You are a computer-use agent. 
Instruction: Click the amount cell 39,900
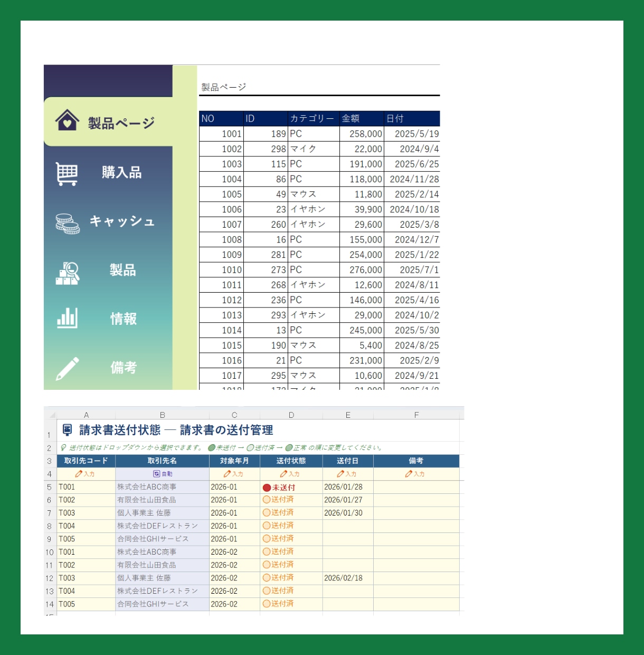point(362,209)
